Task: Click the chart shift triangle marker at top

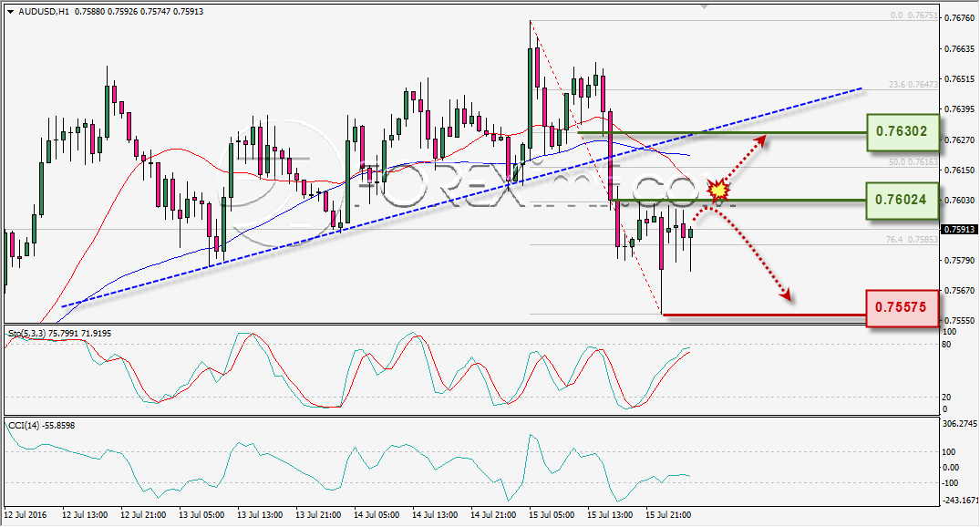Action: (x=705, y=7)
